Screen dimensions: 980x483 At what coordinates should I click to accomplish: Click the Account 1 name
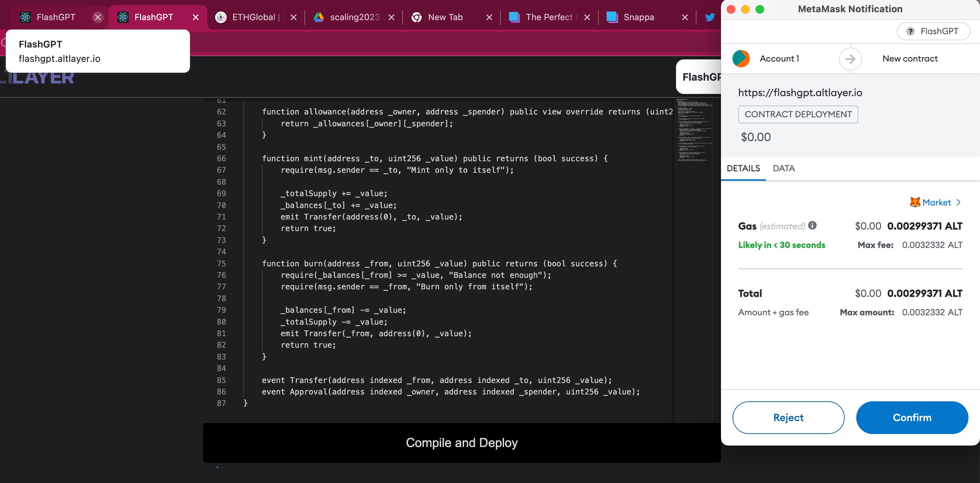779,59
